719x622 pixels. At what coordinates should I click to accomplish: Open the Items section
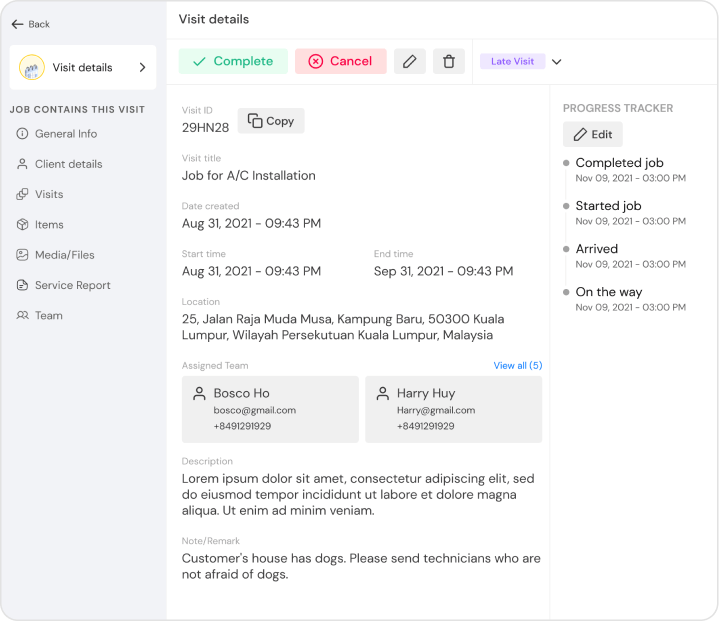(x=40, y=224)
